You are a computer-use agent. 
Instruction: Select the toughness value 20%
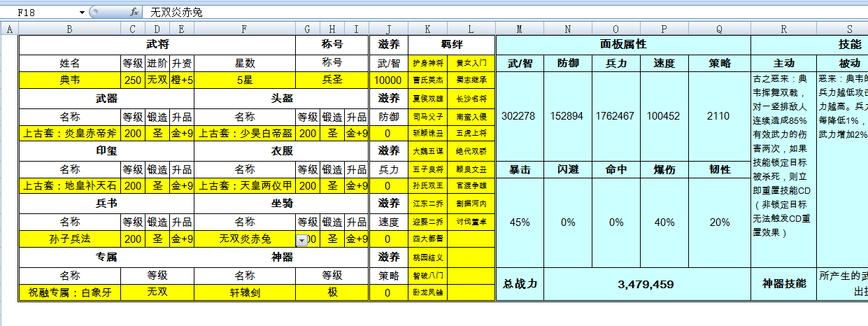720,222
